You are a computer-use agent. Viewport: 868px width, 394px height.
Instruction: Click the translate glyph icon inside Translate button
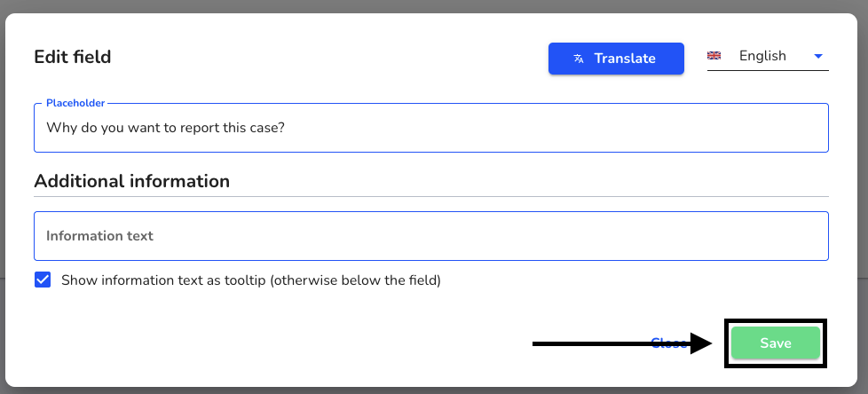(579, 59)
